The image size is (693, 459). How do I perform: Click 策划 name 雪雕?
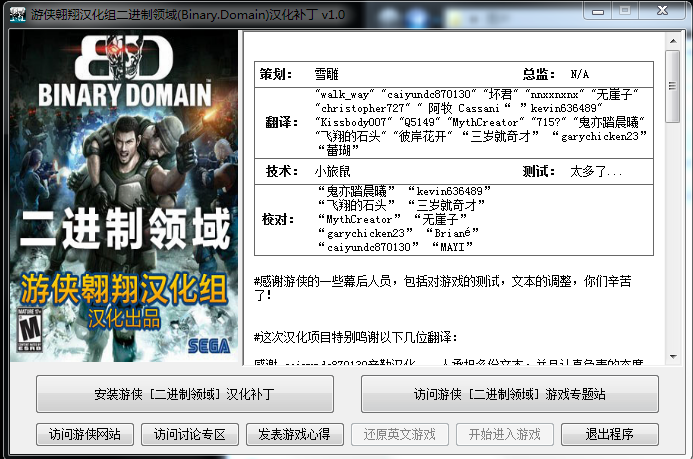point(326,74)
